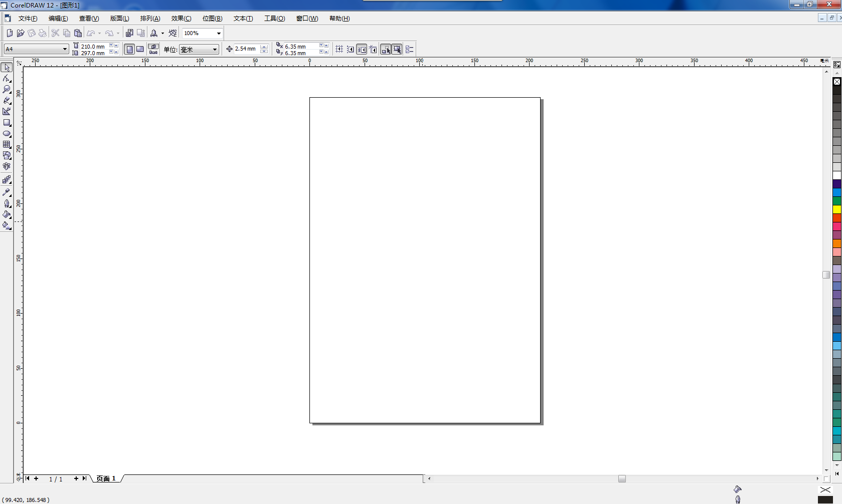Click the 210.0 mm page width field
This screenshot has height=504, width=842.
pos(93,46)
